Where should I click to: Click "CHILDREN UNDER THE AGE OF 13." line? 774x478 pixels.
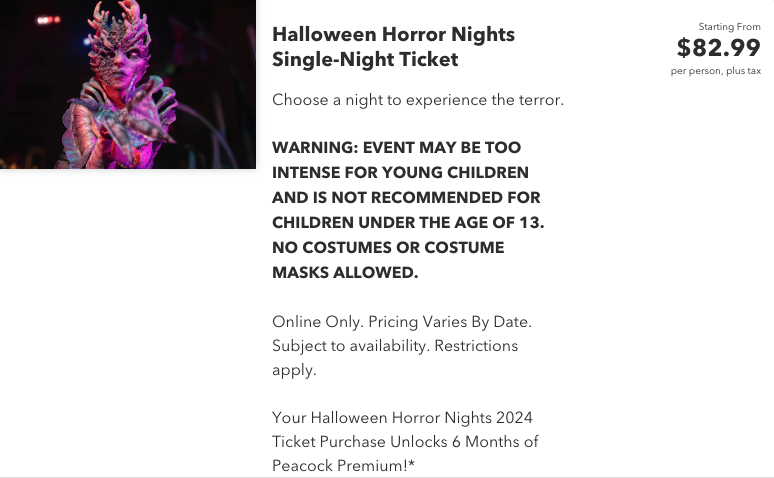point(408,223)
